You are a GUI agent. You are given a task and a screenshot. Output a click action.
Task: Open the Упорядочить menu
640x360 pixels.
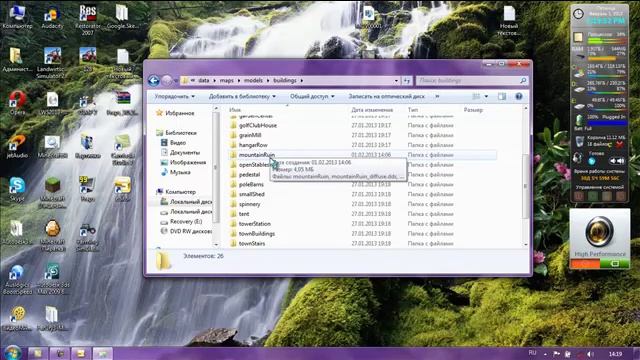175,96
